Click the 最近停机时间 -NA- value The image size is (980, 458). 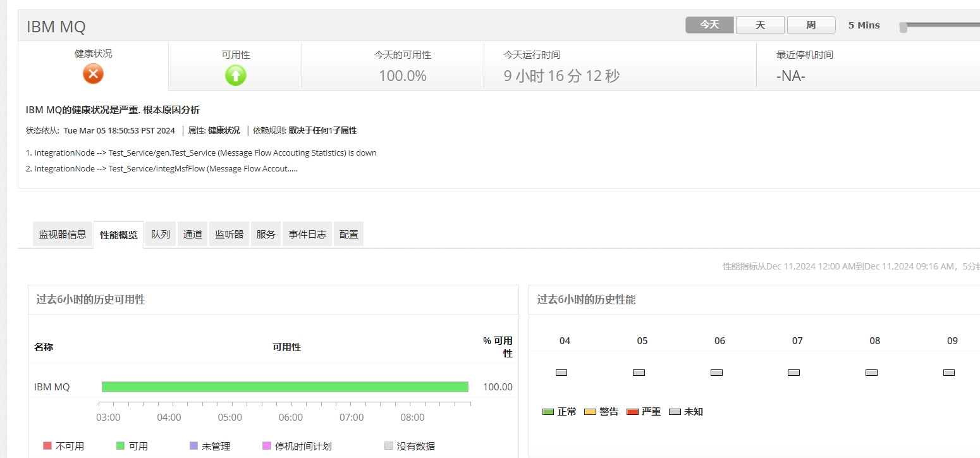(791, 77)
